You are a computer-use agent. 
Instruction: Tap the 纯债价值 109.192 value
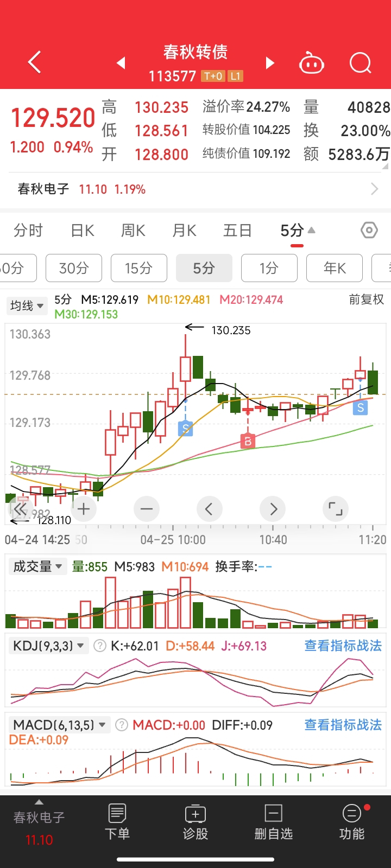[272, 154]
